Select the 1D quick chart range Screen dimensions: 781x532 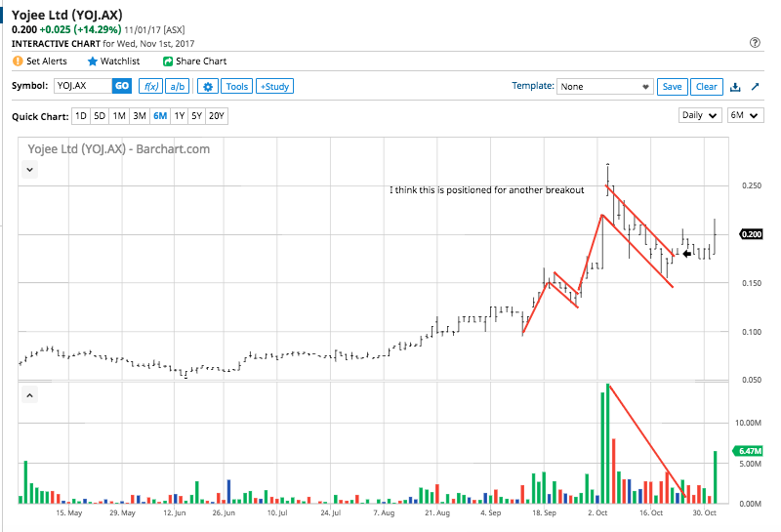(81, 116)
